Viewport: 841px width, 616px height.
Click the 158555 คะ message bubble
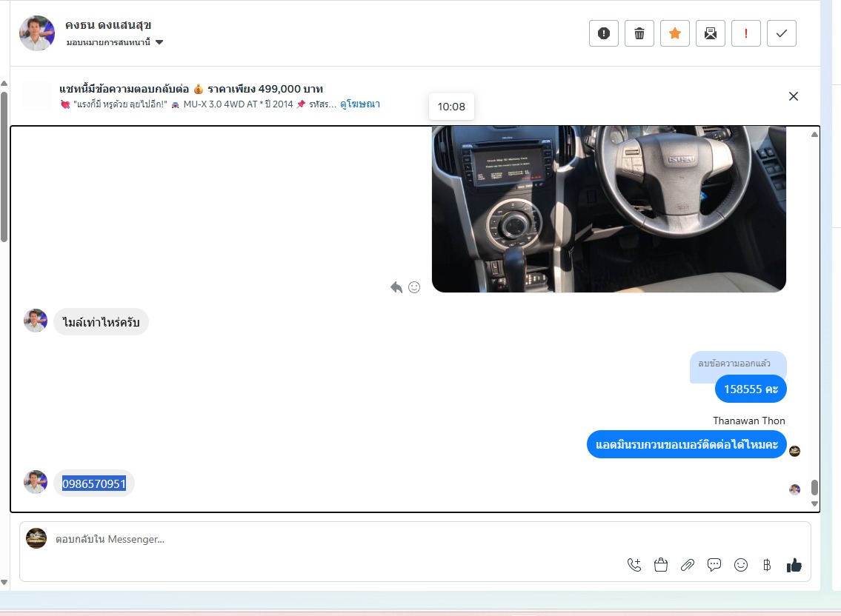[x=751, y=389]
